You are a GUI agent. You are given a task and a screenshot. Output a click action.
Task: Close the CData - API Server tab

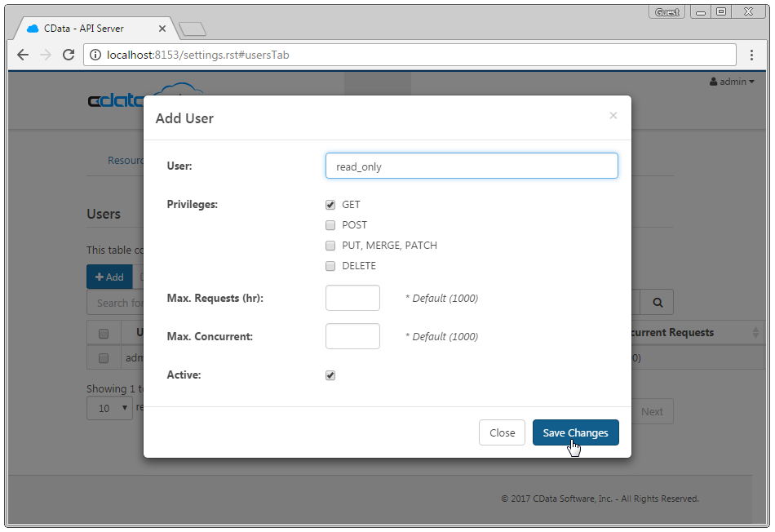[x=162, y=29]
